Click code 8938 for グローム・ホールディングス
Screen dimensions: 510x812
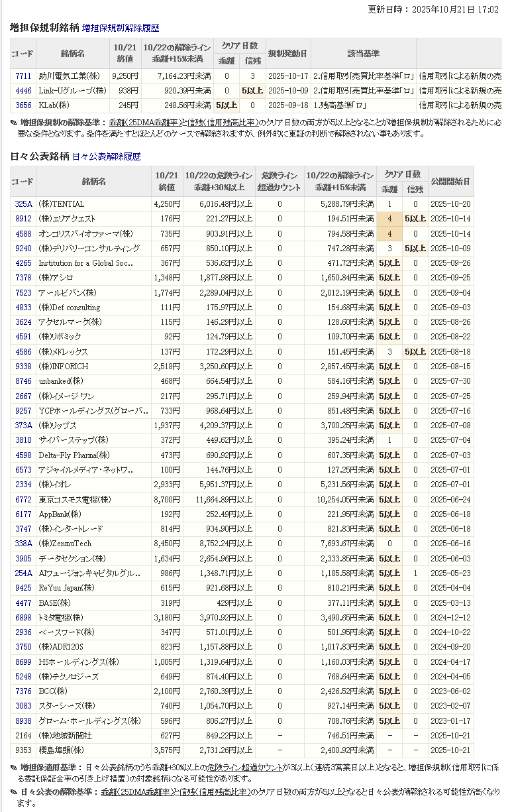23,721
